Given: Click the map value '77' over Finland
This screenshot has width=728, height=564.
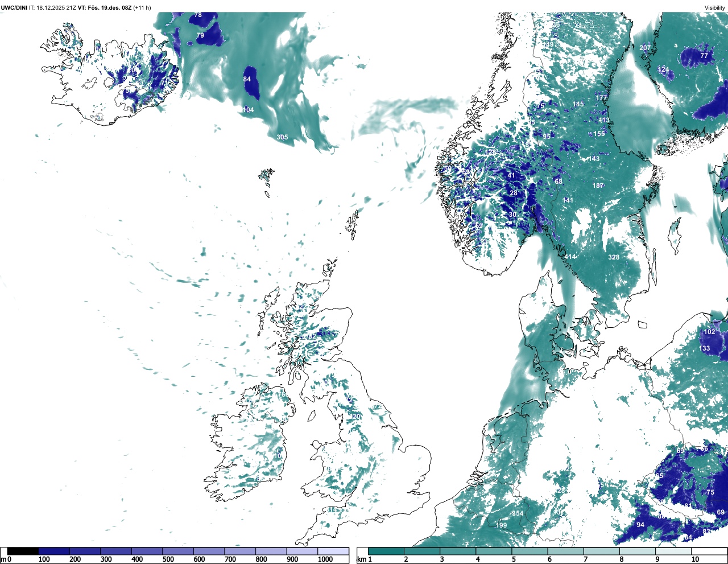Looking at the screenshot, I should pos(704,56).
